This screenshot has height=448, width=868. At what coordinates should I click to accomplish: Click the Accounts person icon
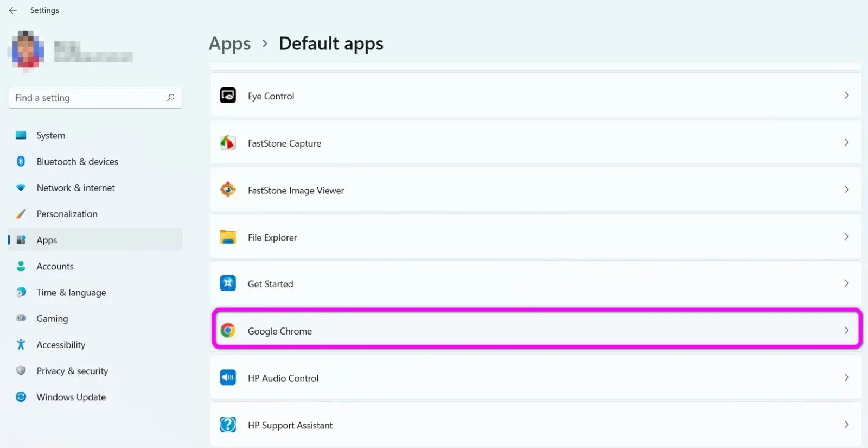pos(21,266)
